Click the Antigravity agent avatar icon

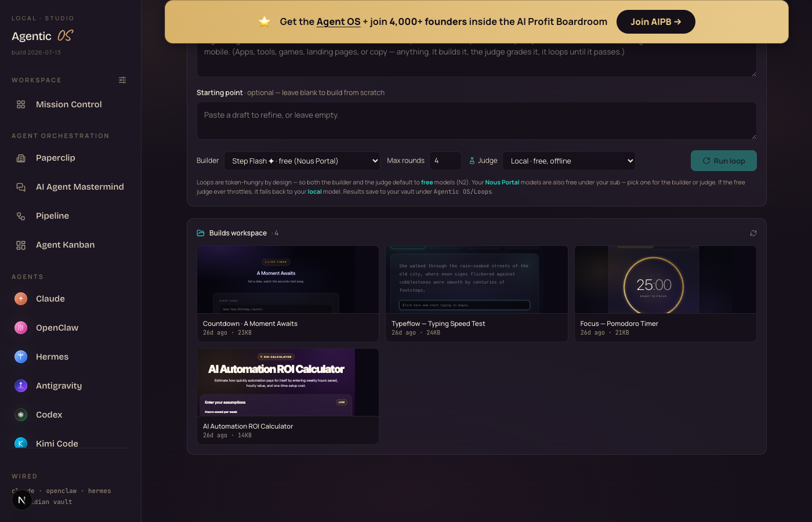point(21,386)
